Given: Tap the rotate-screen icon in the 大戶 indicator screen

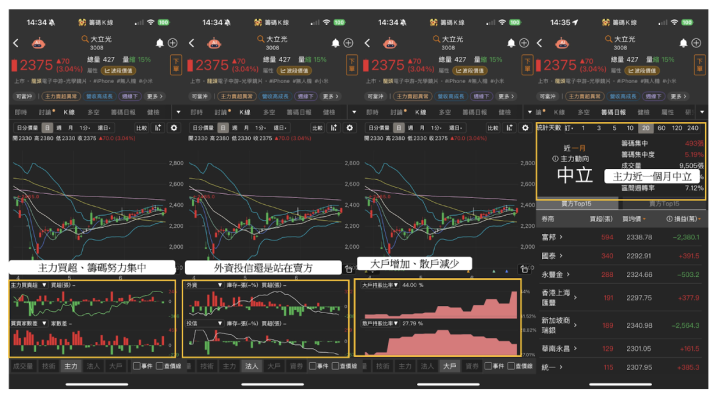Looking at the screenshot, I should [524, 269].
